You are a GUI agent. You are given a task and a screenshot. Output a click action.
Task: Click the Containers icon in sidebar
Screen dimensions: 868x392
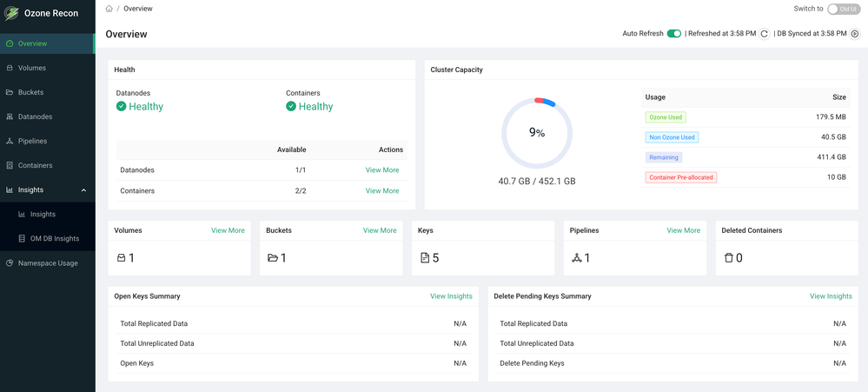click(x=10, y=165)
